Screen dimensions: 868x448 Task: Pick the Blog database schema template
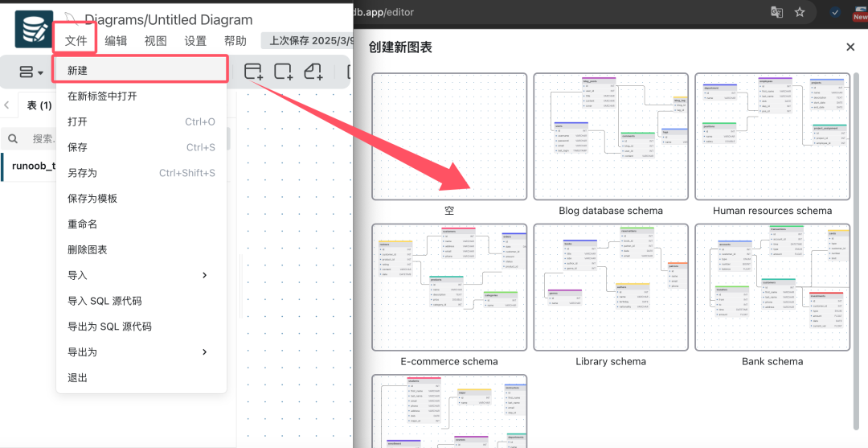point(611,137)
